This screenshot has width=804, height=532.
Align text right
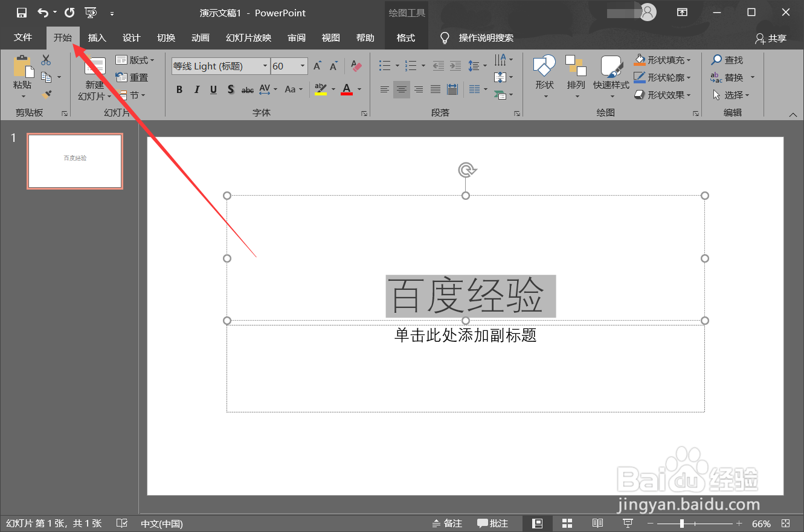419,89
